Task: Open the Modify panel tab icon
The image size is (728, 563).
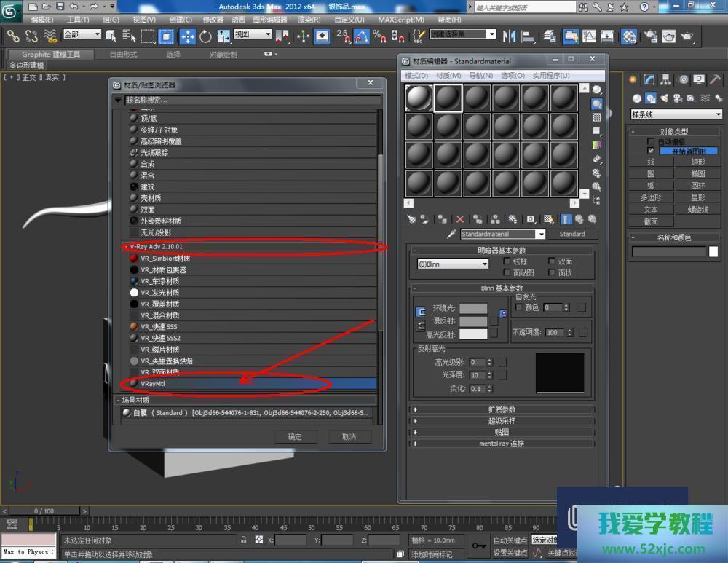Action: coord(648,79)
